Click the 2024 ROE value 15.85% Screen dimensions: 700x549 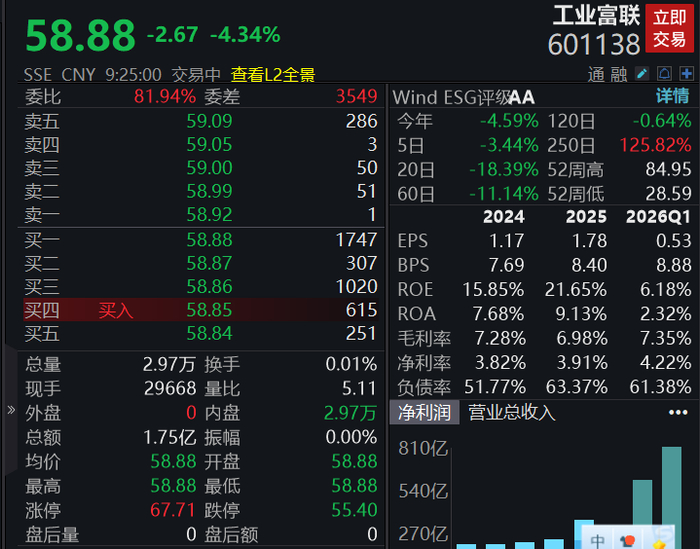pos(493,289)
